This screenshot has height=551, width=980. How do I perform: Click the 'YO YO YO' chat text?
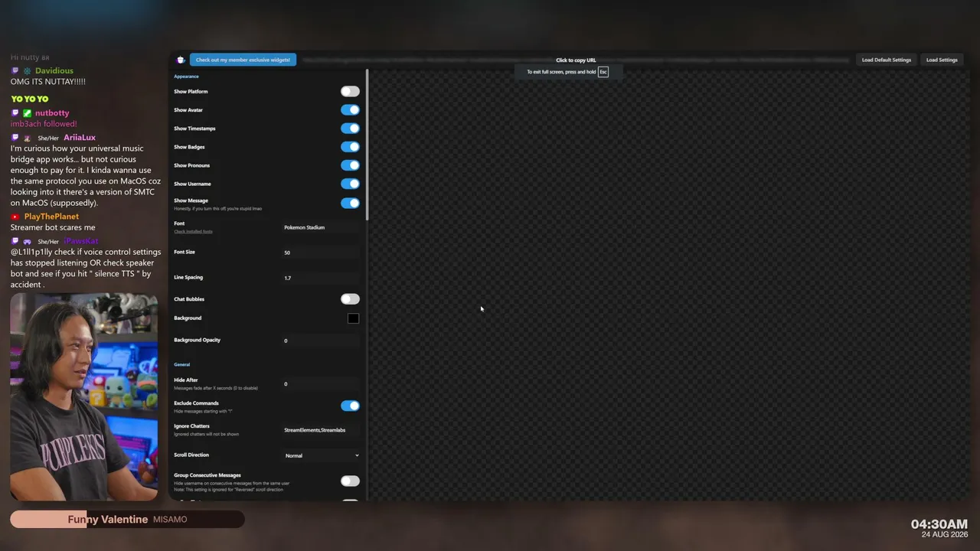[30, 99]
